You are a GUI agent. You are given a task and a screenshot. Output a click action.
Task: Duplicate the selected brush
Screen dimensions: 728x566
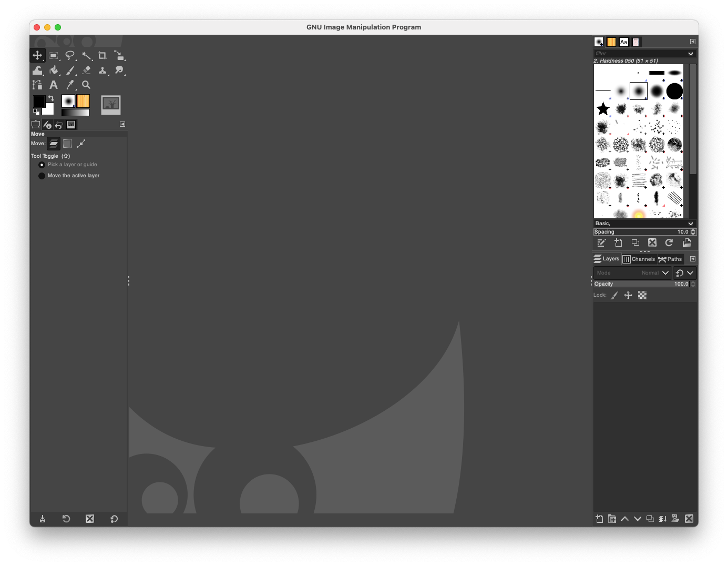635,242
